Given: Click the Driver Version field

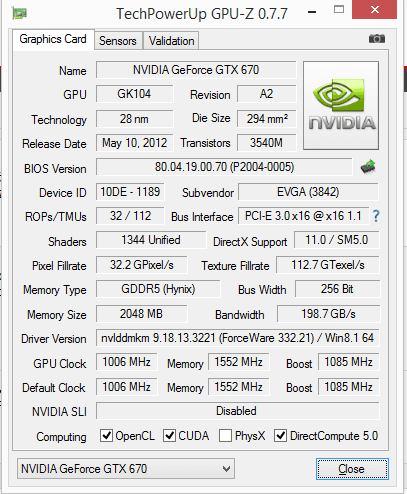Looking at the screenshot, I should tap(238, 338).
